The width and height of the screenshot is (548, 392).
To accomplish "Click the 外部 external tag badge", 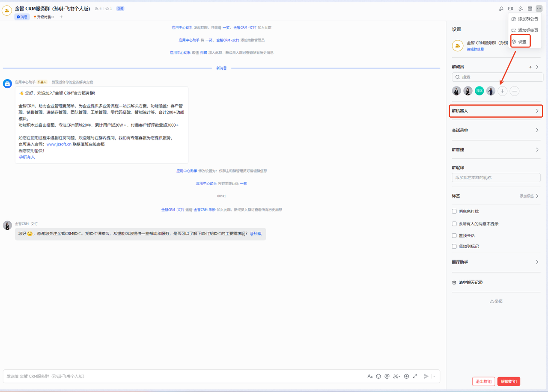I will [120, 9].
